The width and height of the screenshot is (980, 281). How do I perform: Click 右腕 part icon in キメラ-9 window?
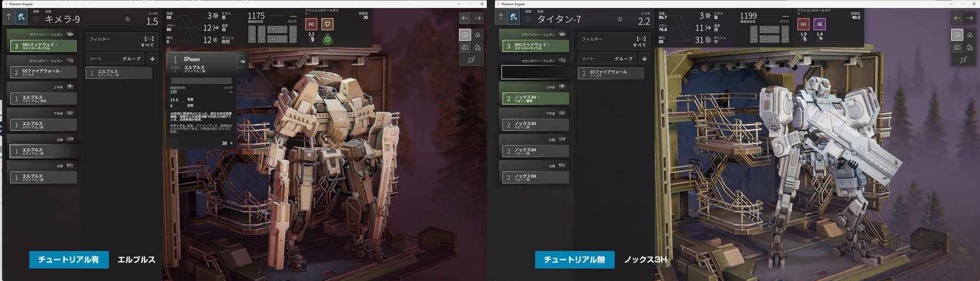click(70, 166)
